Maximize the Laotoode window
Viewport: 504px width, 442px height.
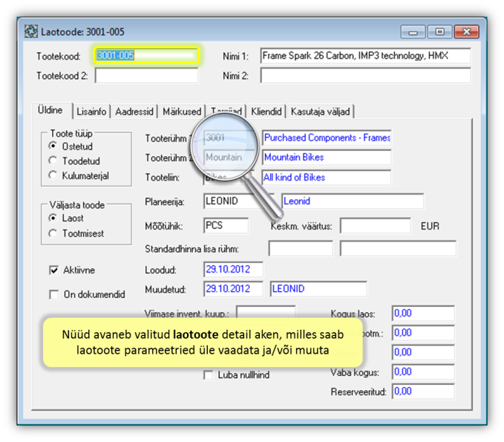click(439, 32)
